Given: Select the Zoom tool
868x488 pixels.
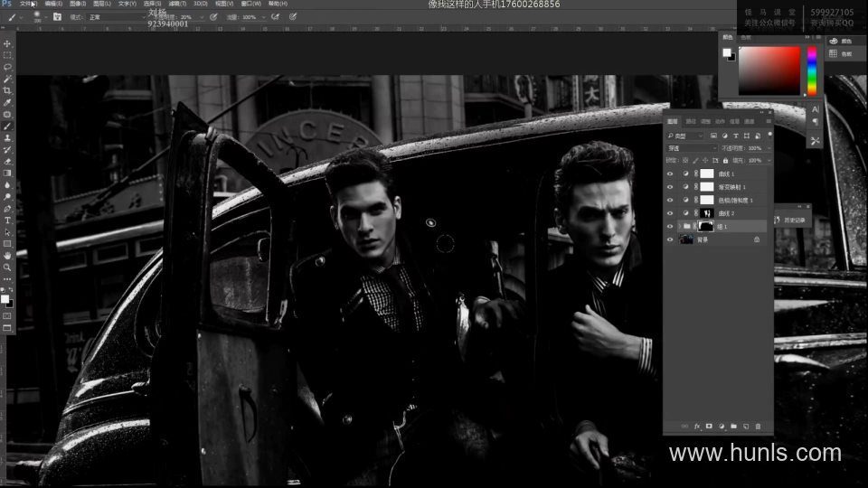Looking at the screenshot, I should [x=7, y=267].
